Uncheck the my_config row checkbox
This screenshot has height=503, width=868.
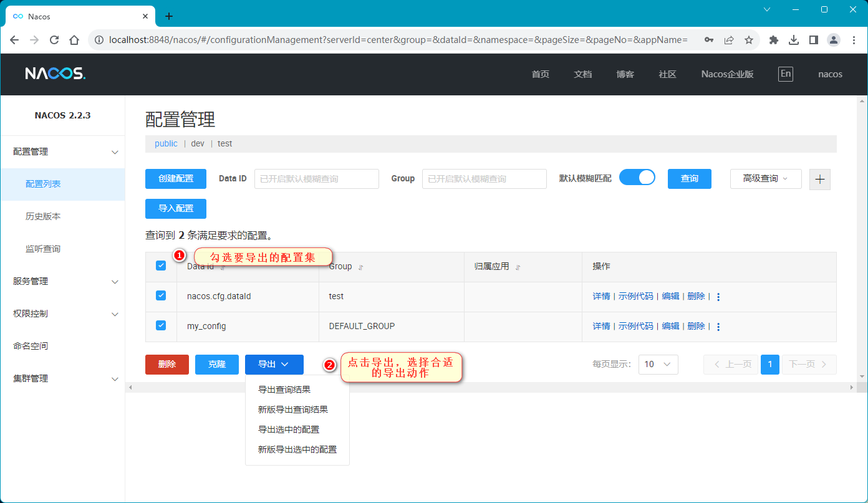pyautogui.click(x=161, y=325)
